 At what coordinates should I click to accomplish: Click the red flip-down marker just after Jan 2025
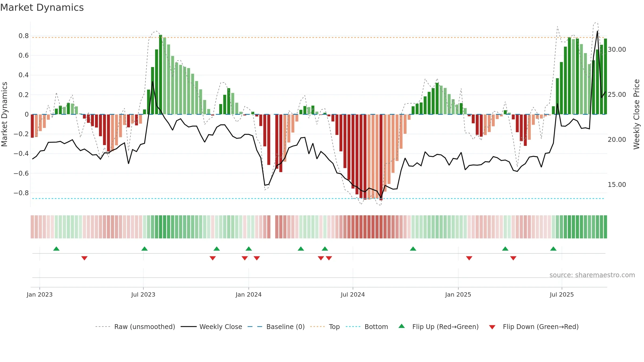coord(469,258)
